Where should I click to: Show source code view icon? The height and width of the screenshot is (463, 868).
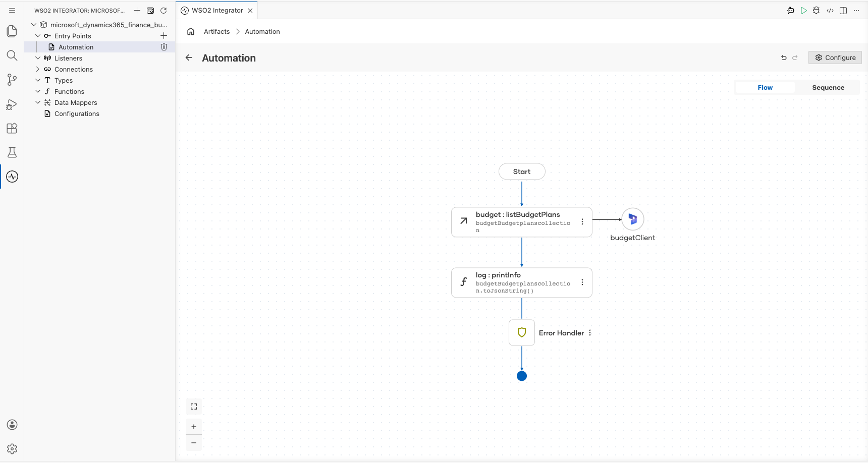pos(830,11)
